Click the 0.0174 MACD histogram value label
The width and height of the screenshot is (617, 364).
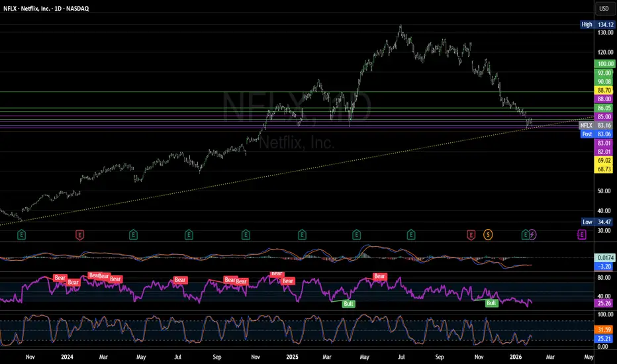point(604,257)
